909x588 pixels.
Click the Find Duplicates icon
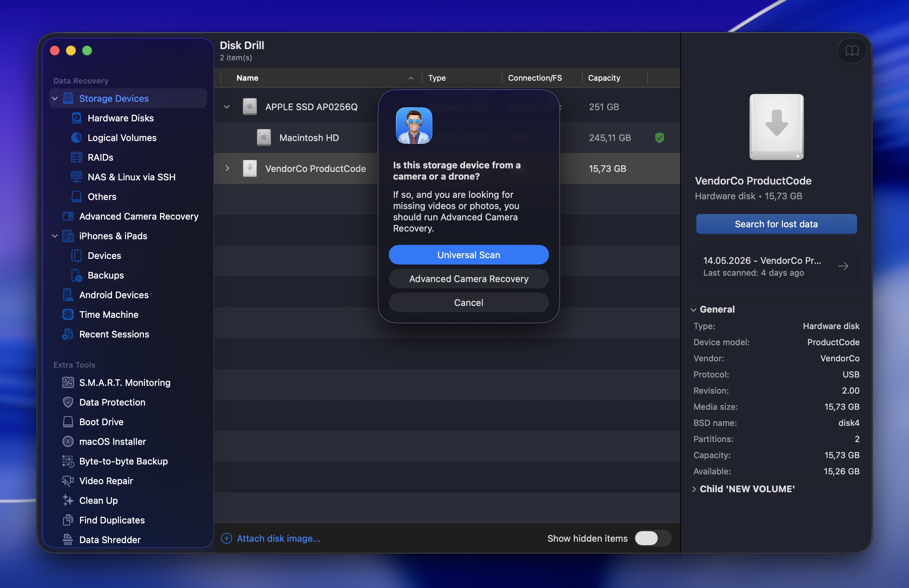[68, 520]
